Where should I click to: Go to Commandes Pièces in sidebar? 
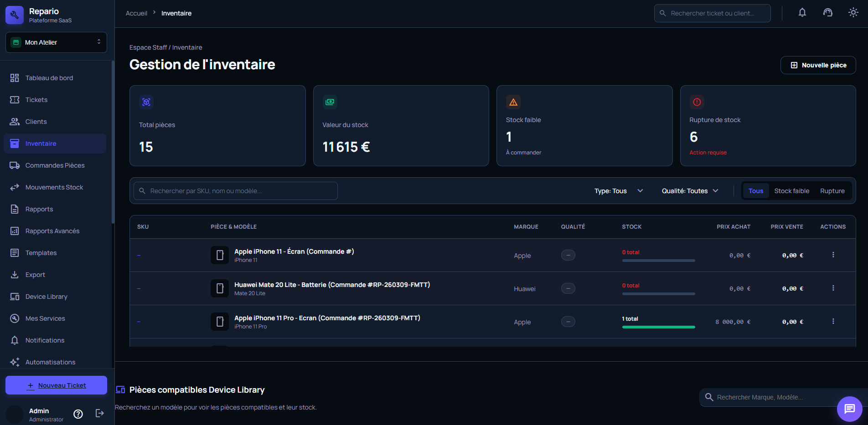tap(55, 165)
